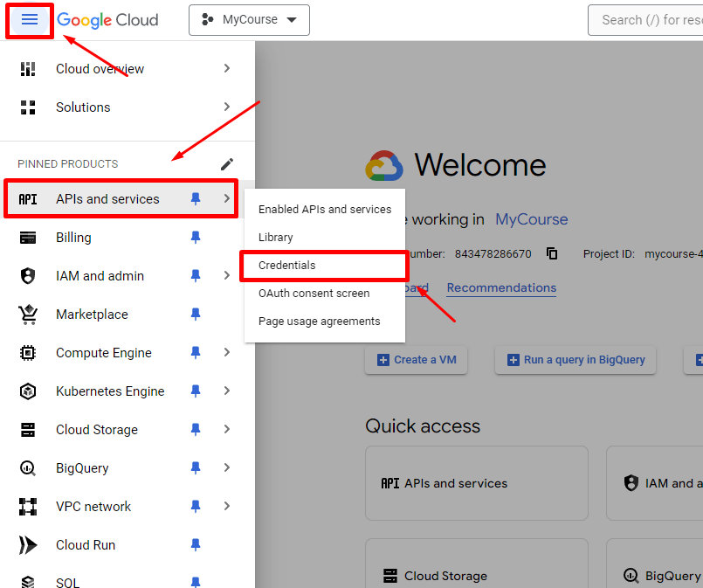Open the hamburger navigation menu
This screenshot has width=703, height=588.
[30, 19]
